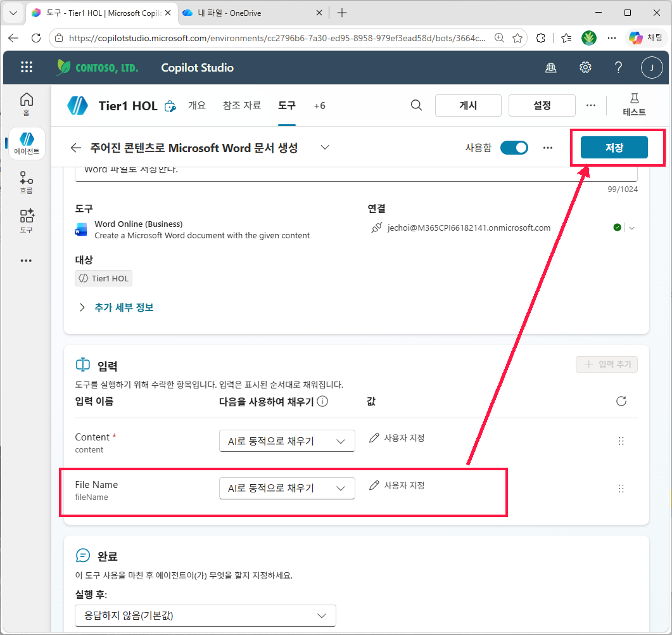The image size is (672, 635).
Task: Click the info icon next to 다음을 사용하여 채우기
Action: click(x=322, y=401)
